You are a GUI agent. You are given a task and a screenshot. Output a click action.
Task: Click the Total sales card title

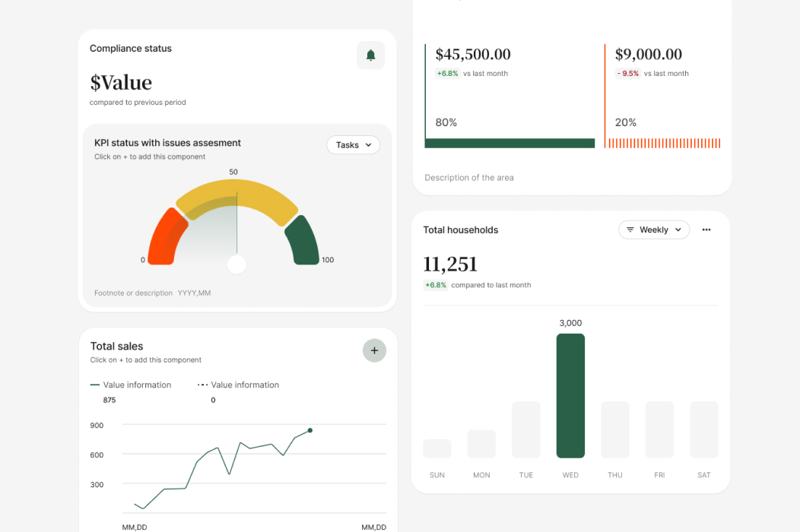[x=116, y=347]
